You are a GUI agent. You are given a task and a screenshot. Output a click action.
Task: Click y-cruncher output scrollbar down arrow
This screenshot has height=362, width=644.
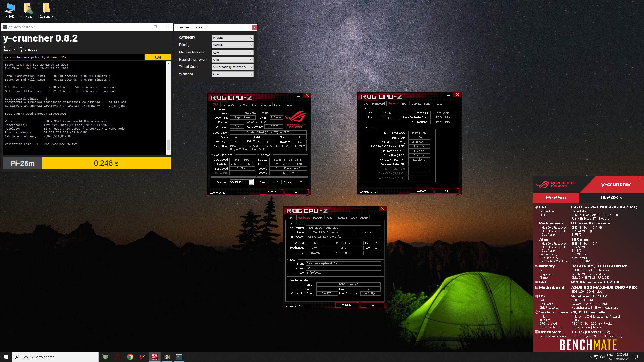(x=168, y=152)
